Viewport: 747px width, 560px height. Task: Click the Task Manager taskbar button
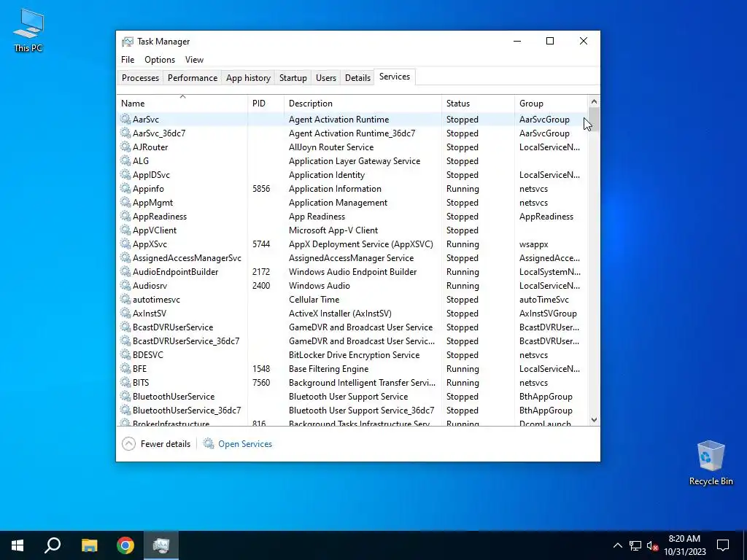[161, 545]
